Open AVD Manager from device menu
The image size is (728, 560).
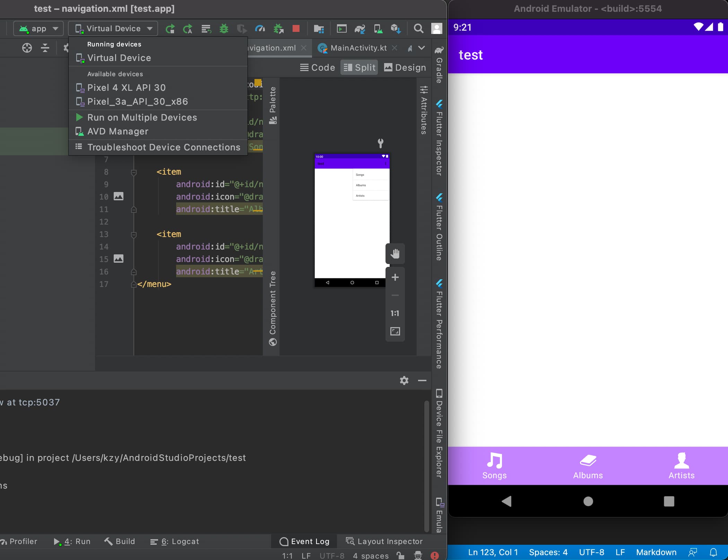pos(158,131)
